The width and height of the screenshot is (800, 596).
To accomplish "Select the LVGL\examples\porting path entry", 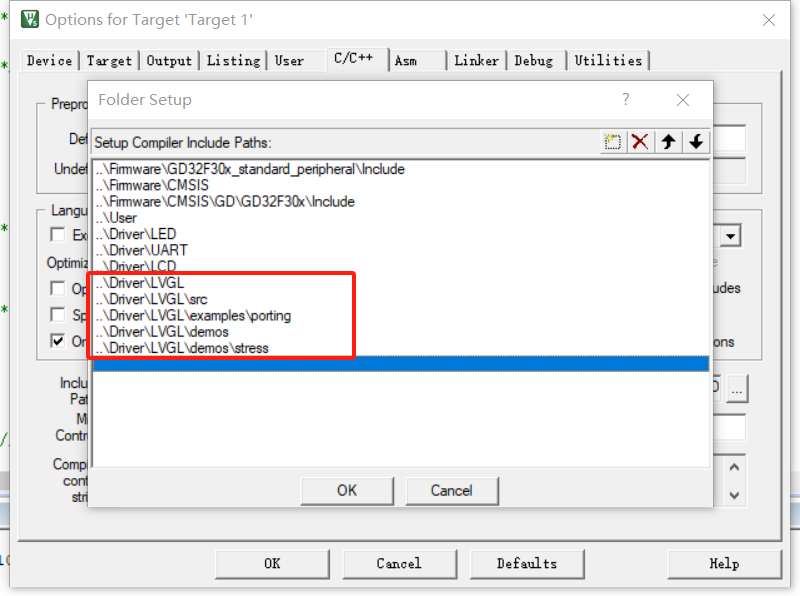I will point(401,315).
